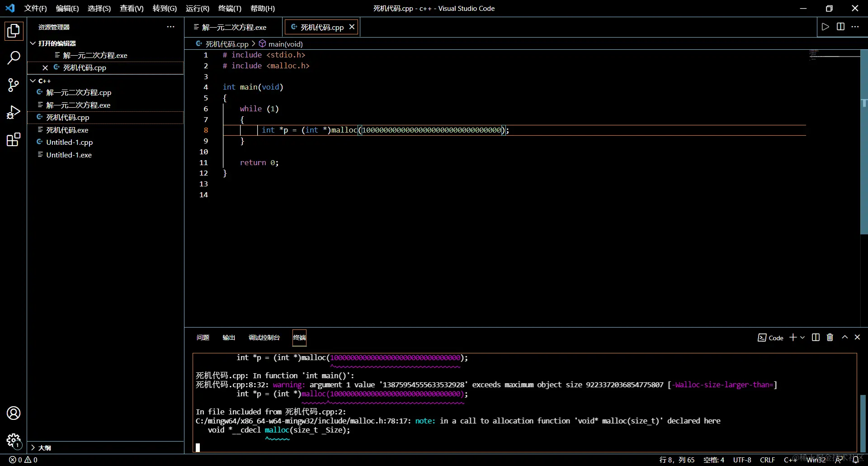Kill terminal with the trash icon
The height and width of the screenshot is (466, 868).
[x=830, y=338]
